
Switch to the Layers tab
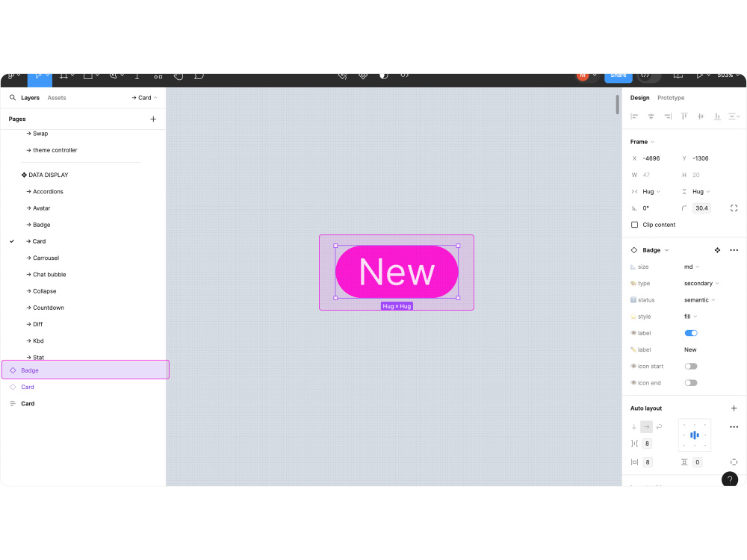tap(30, 98)
